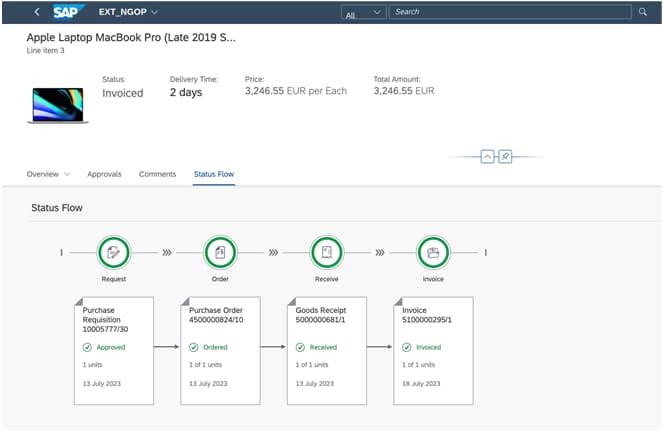Switch to the Comments tab
663x433 pixels.
coord(157,174)
